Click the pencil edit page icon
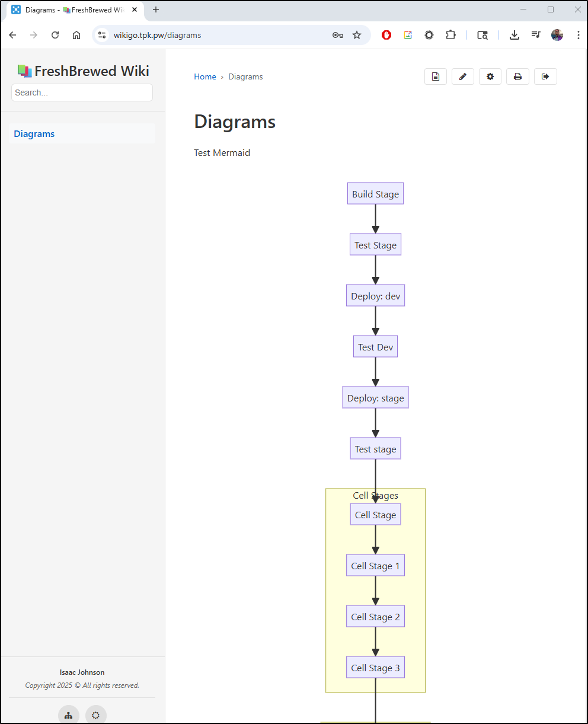588x724 pixels. tap(463, 76)
